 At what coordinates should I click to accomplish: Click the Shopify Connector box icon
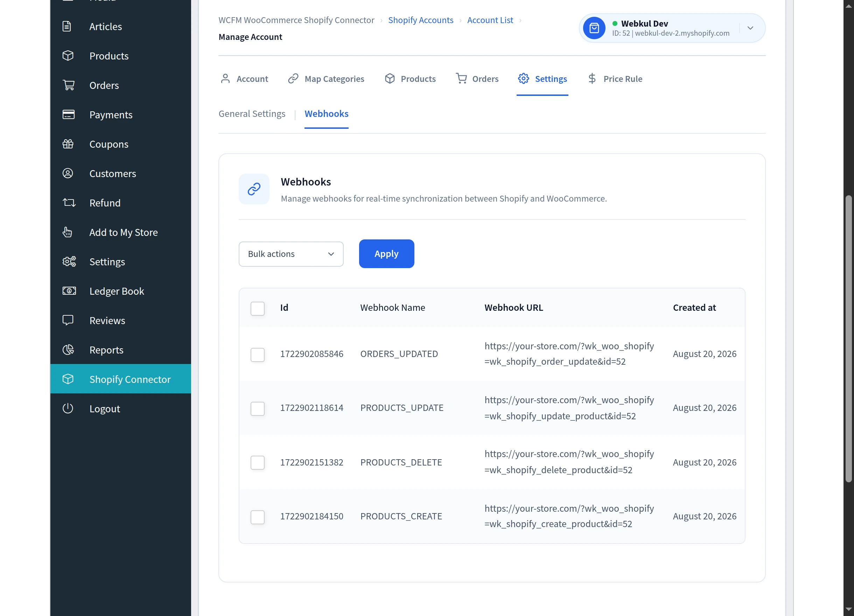coord(68,379)
